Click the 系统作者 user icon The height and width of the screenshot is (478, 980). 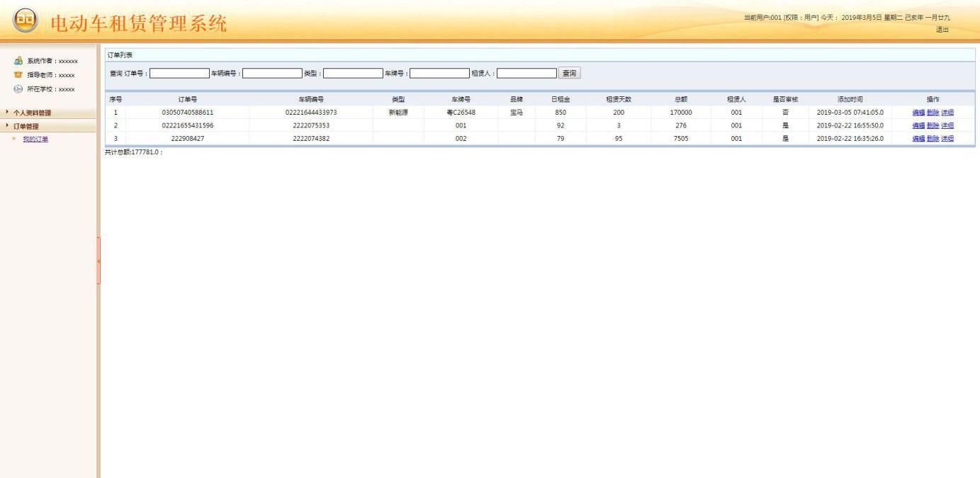(x=18, y=62)
